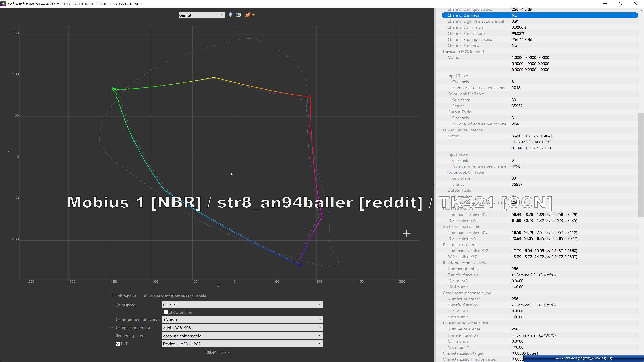Restore down the Profile information window
The width and height of the screenshot is (644, 362).
point(620,4)
